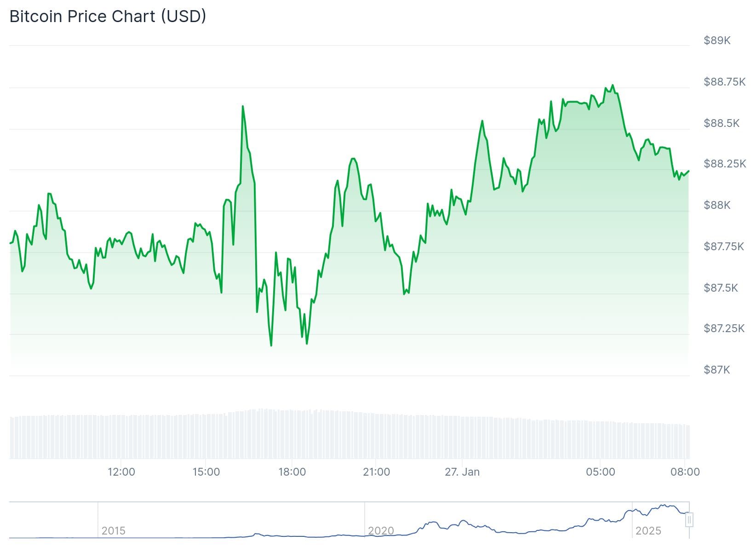Click the $89K price axis label
The width and height of the screenshot is (756, 552).
pyautogui.click(x=717, y=40)
